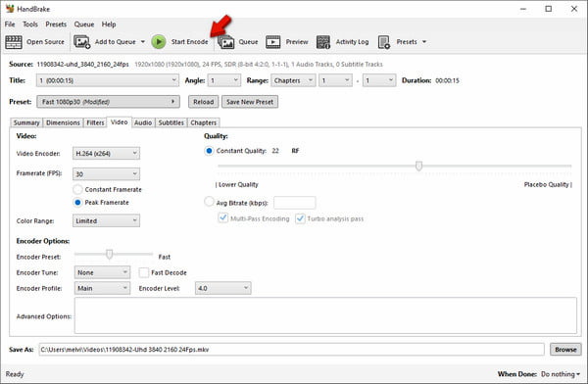Click the Avg Bitrate input field

[295, 203]
